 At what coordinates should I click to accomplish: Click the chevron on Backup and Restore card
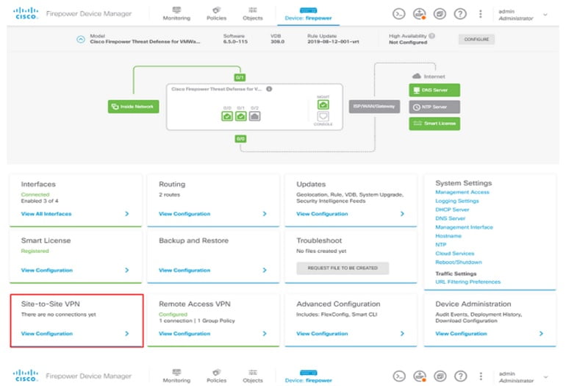pos(265,270)
